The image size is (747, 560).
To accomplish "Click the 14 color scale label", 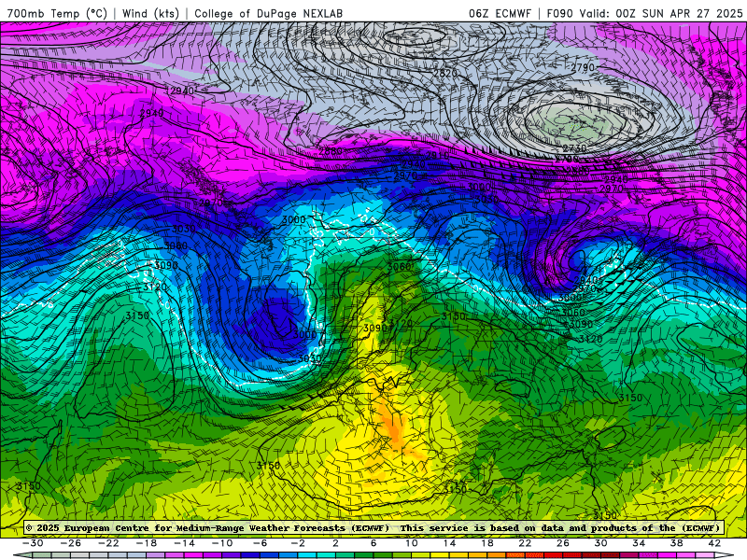I will (449, 543).
